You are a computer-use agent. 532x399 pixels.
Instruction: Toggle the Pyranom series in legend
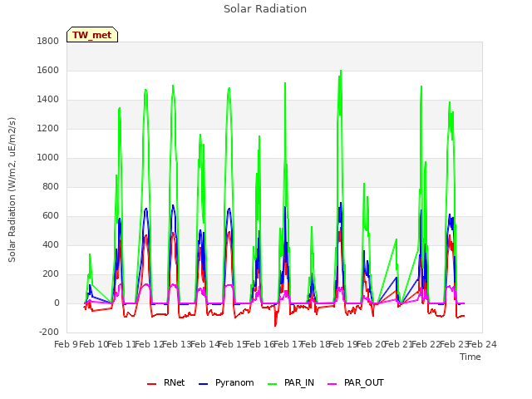coord(226,382)
